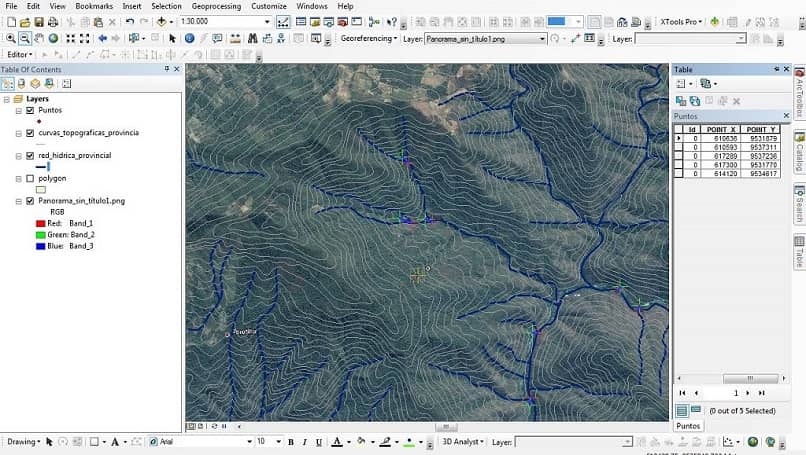
Task: Zoom to Full Extent globe
Action: (x=53, y=39)
